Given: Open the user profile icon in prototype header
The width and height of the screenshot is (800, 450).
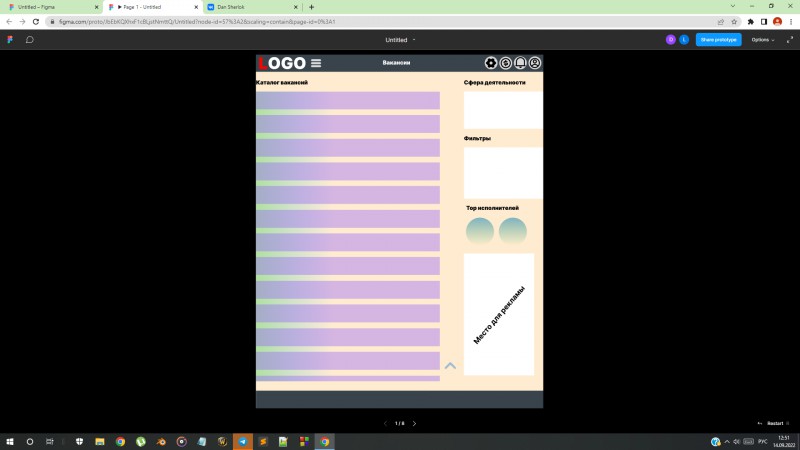Looking at the screenshot, I should point(535,63).
